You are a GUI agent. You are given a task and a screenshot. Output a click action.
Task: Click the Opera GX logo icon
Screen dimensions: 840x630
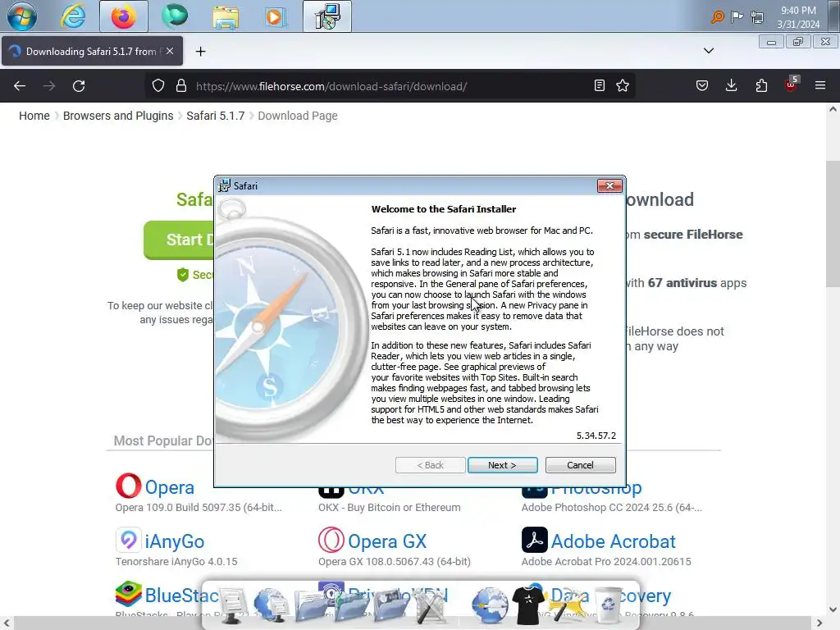pyautogui.click(x=331, y=540)
